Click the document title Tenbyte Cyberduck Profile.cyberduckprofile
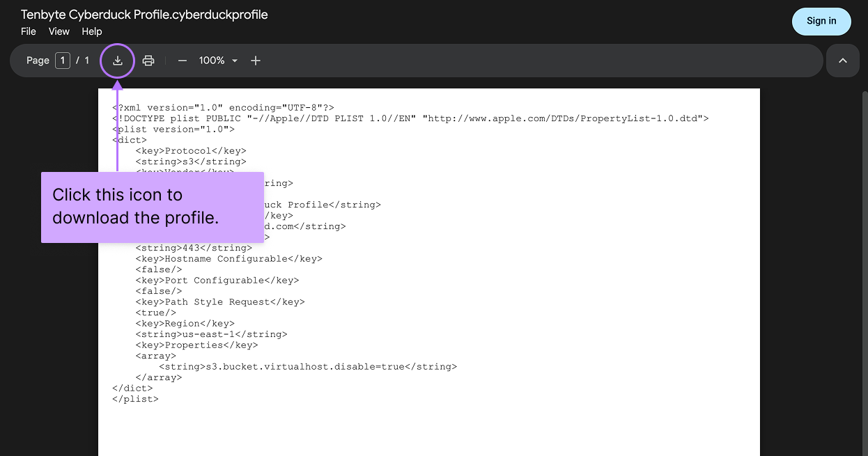The image size is (868, 456). tap(144, 15)
